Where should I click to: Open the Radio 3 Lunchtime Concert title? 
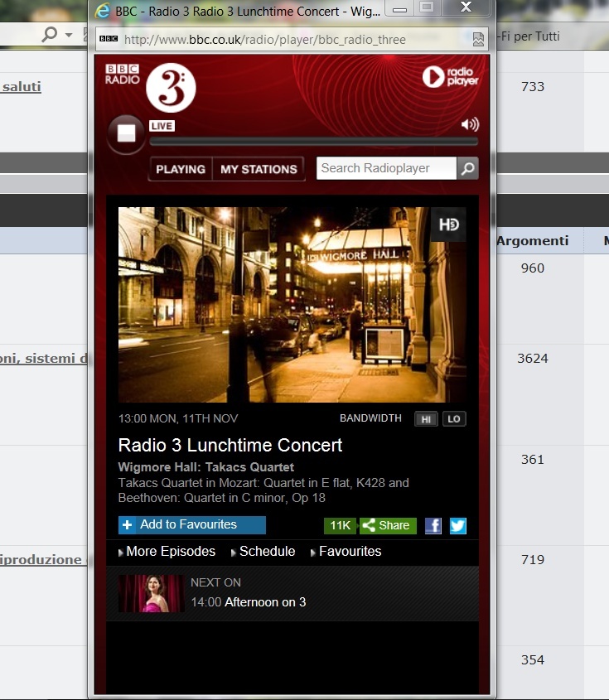(230, 445)
